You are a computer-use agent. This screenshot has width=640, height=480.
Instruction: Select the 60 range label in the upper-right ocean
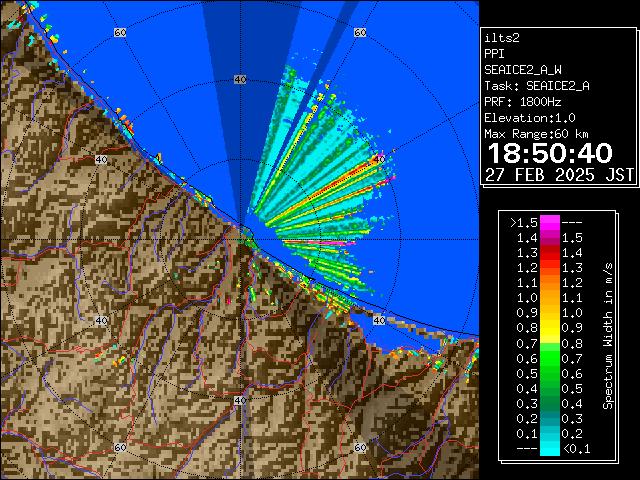[x=360, y=32]
